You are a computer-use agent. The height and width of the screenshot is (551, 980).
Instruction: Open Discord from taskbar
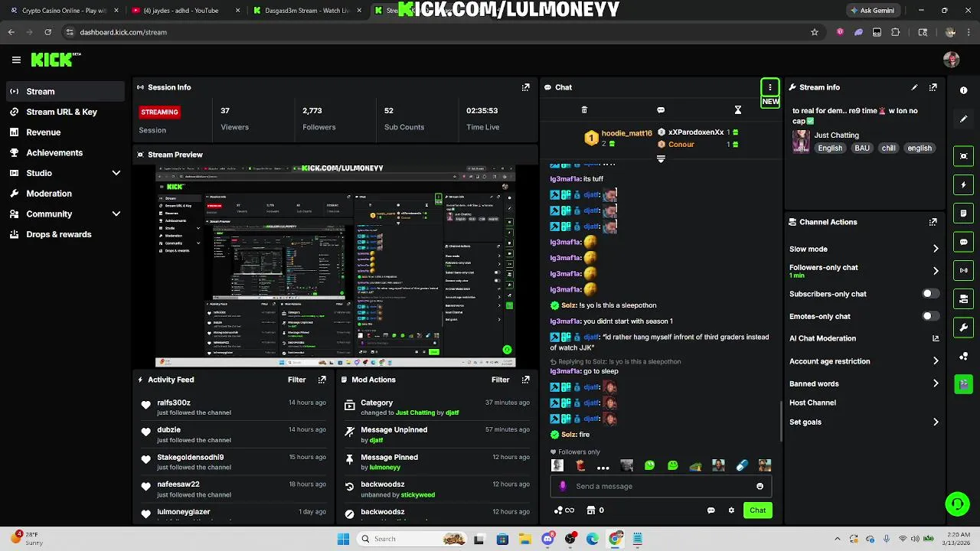click(x=547, y=539)
